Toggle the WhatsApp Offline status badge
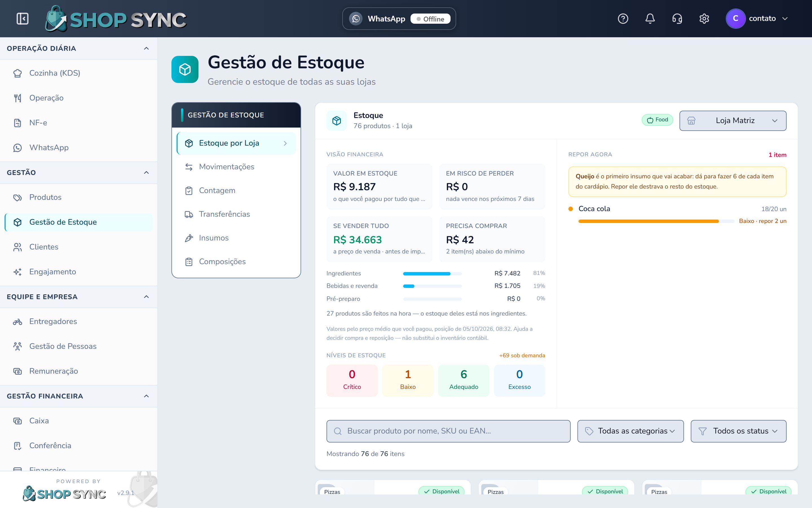Viewport: 812px width, 508px height. click(430, 19)
